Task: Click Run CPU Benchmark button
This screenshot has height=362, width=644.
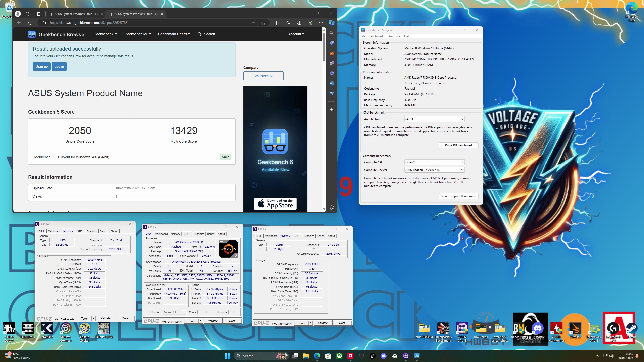Action: [x=459, y=145]
